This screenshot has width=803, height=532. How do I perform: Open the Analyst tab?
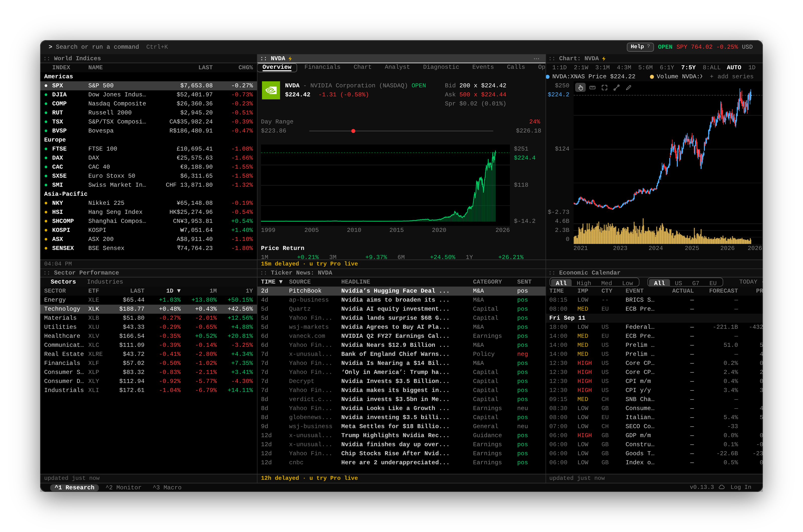397,67
